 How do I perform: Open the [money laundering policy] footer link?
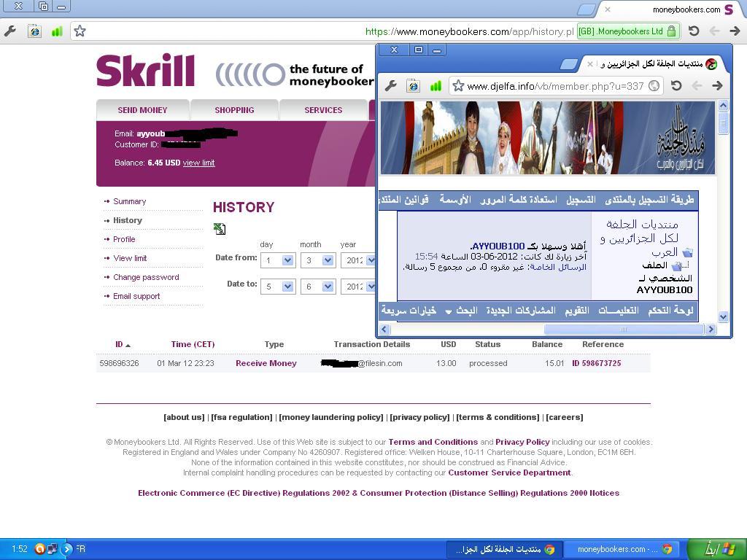click(x=331, y=417)
